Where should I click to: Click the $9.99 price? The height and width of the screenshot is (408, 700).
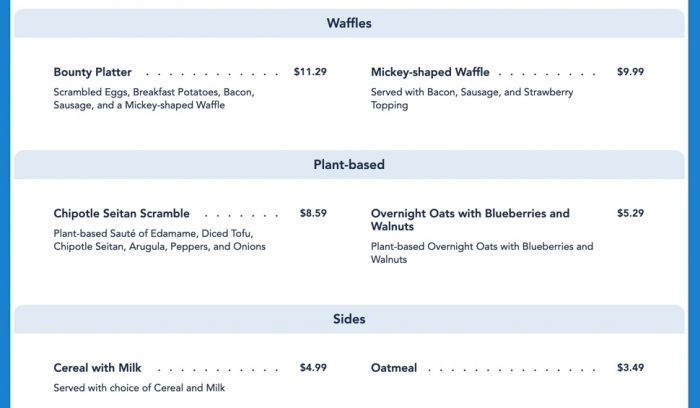tap(630, 72)
